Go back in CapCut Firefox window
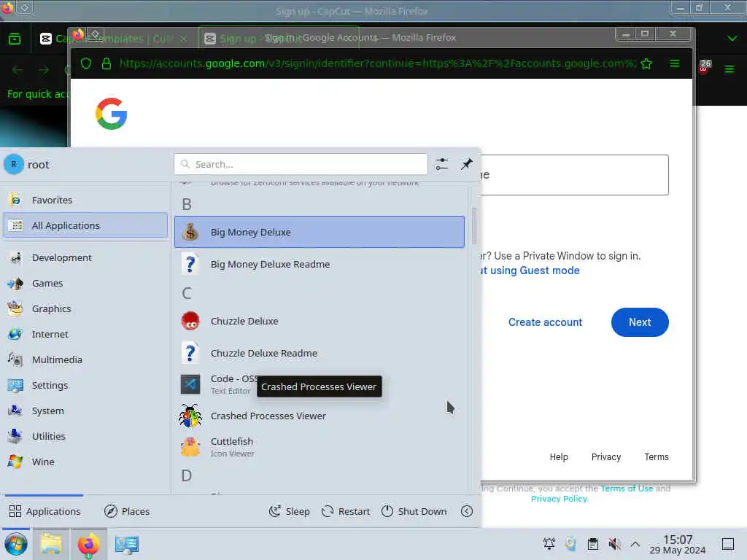This screenshot has height=560, width=747. coord(18,70)
